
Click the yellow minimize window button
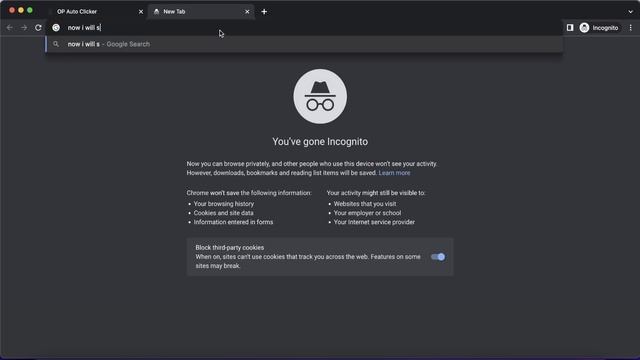[x=21, y=10]
